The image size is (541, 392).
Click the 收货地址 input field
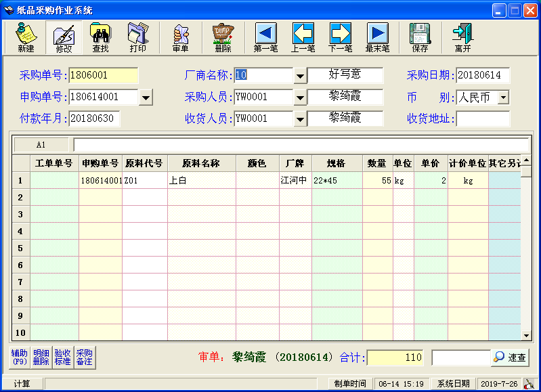[483, 119]
